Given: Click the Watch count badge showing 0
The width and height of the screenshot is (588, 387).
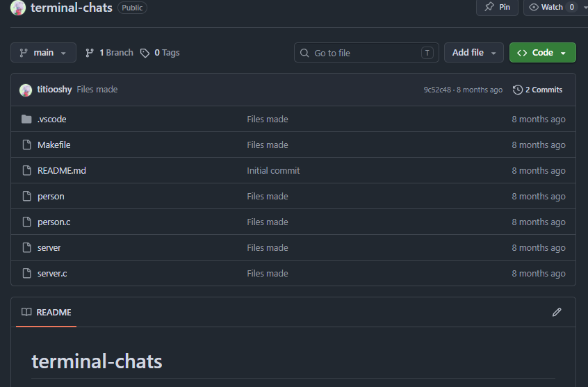Looking at the screenshot, I should (571, 7).
